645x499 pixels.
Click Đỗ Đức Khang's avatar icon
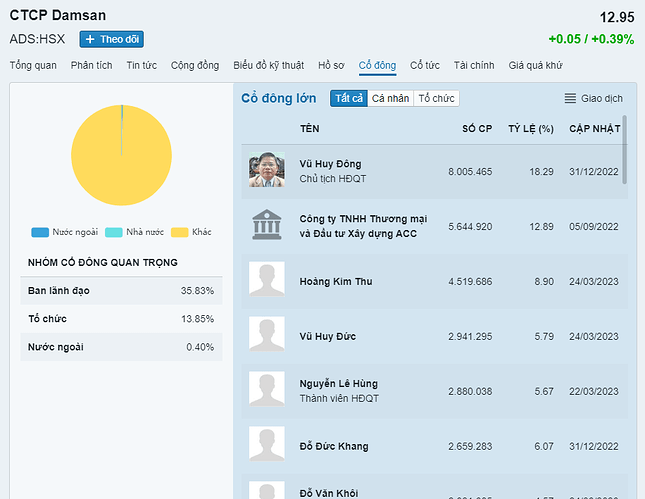click(x=266, y=445)
